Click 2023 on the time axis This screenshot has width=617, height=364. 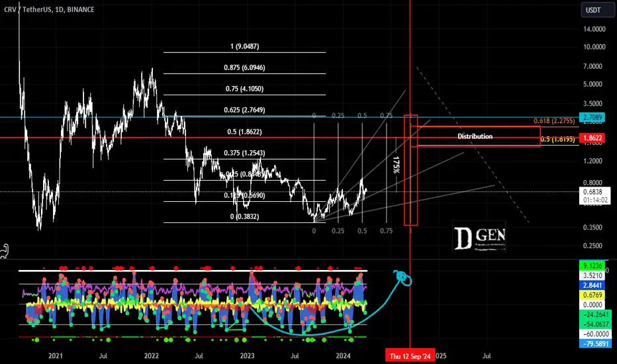pyautogui.click(x=247, y=356)
